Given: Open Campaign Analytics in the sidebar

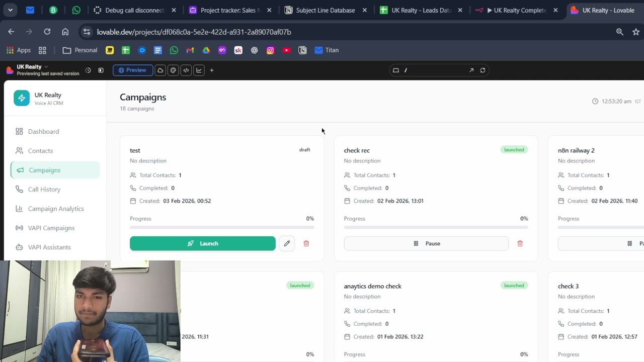Looking at the screenshot, I should [55, 209].
